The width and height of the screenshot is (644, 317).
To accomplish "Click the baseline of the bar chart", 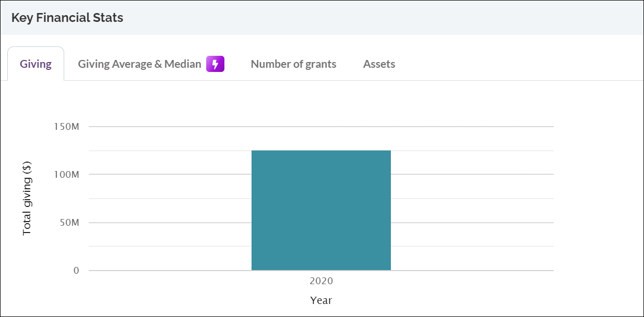I will (321, 270).
